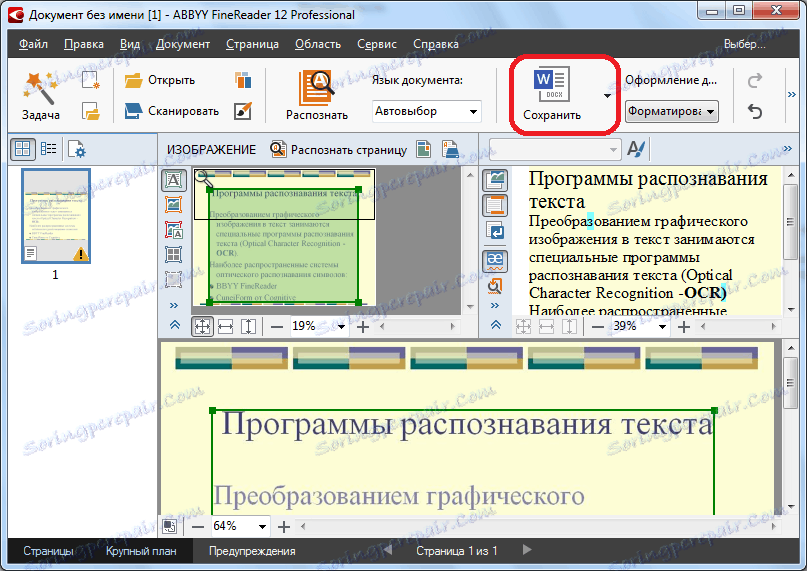Click the Открыть folder icon
This screenshot has width=807, height=571.
point(134,80)
